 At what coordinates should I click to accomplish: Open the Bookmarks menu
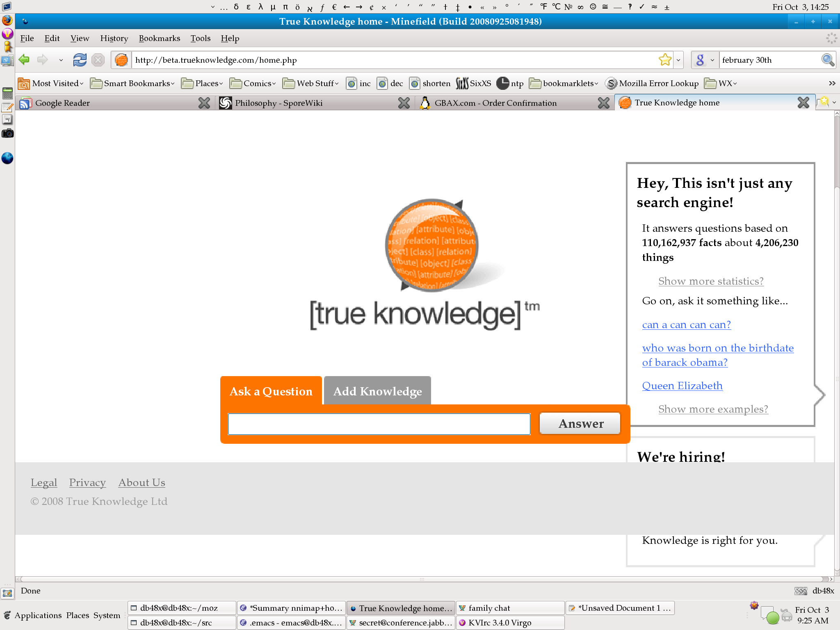(x=160, y=38)
